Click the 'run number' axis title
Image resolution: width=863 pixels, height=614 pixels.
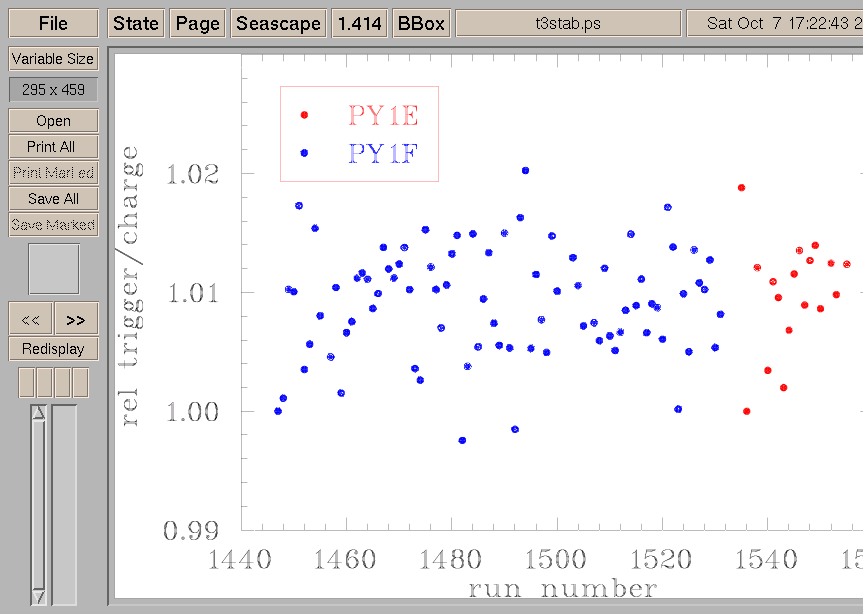[x=563, y=589]
